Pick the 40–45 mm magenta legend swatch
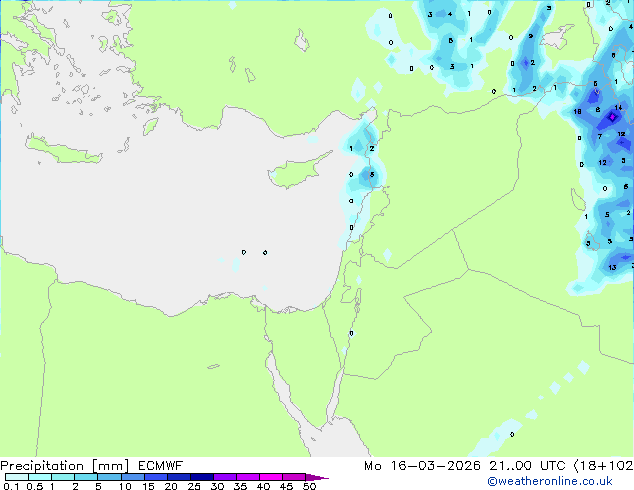This screenshot has width=634, height=490. (x=271, y=477)
